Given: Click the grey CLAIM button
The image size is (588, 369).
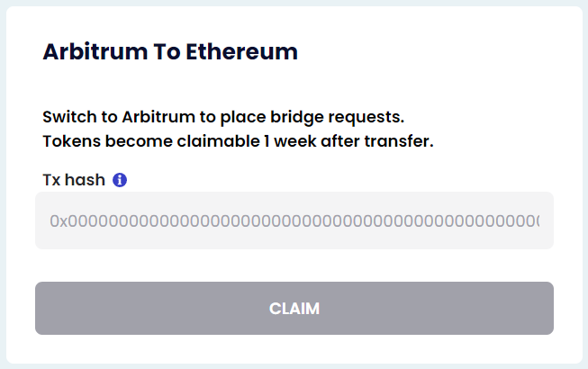Looking at the screenshot, I should pos(294,309).
